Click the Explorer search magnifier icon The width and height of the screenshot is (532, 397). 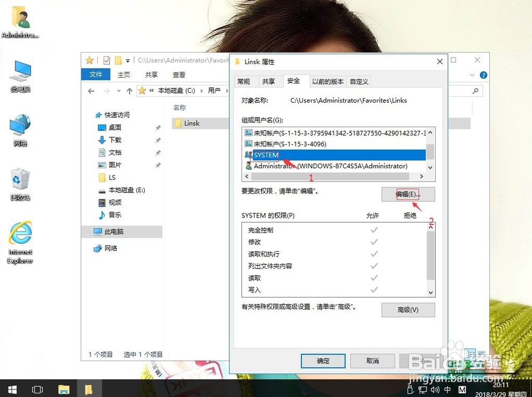click(x=475, y=90)
